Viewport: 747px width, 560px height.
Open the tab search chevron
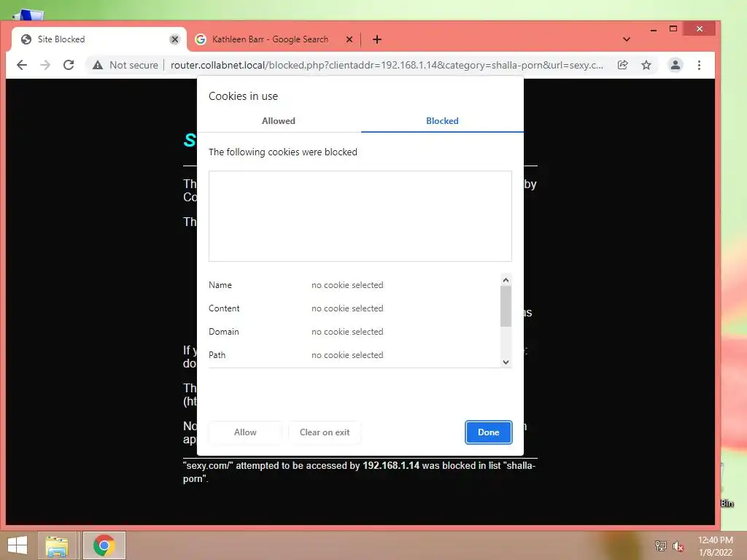point(627,39)
